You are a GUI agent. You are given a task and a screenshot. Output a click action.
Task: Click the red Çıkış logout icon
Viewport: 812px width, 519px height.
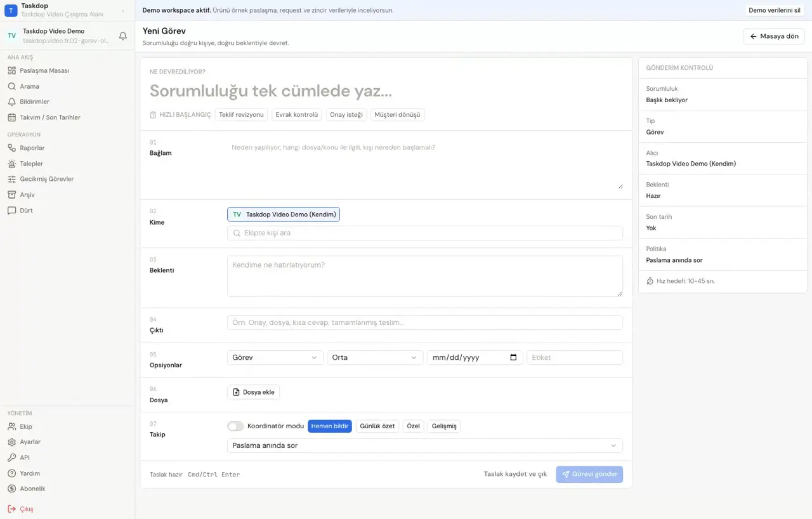12,509
